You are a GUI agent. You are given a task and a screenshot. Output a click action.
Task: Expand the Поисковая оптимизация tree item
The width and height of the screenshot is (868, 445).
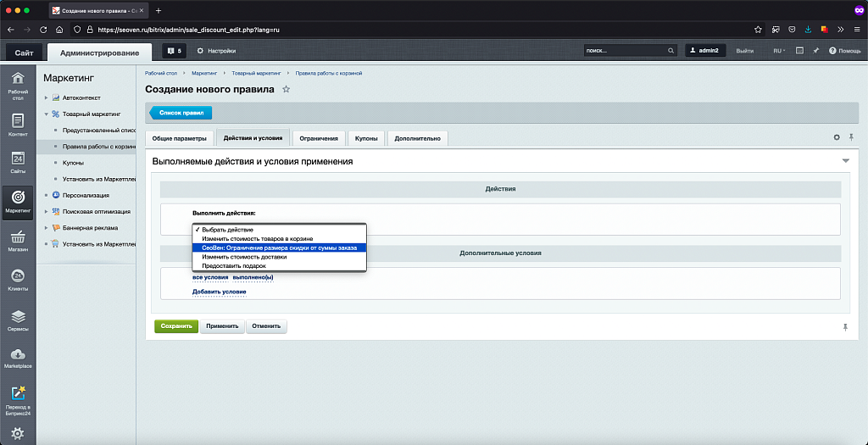pyautogui.click(x=45, y=211)
